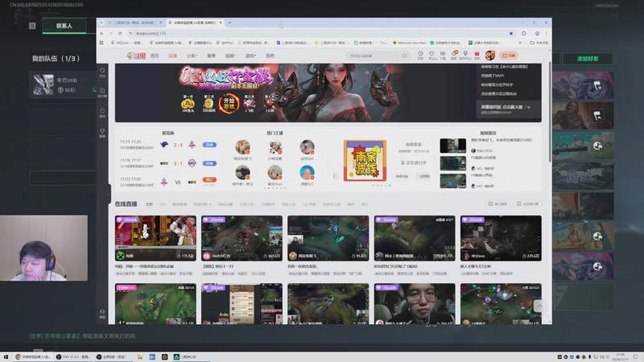Click the Douyu logo in the site header
The width and height of the screenshot is (644, 362).
click(x=136, y=56)
